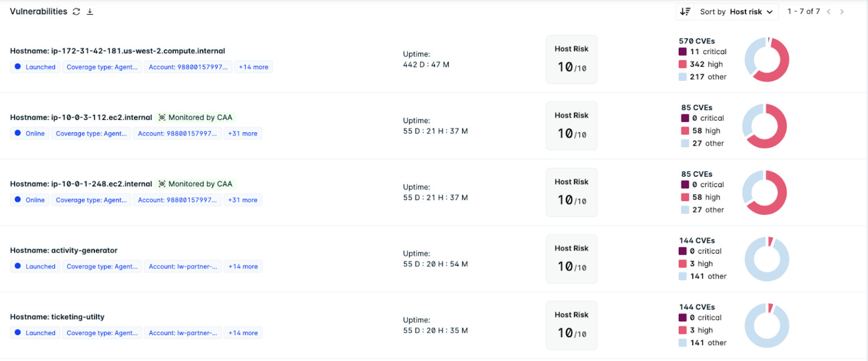Click Account lw-partner tag for activity-generator
The image size is (868, 361).
(183, 267)
